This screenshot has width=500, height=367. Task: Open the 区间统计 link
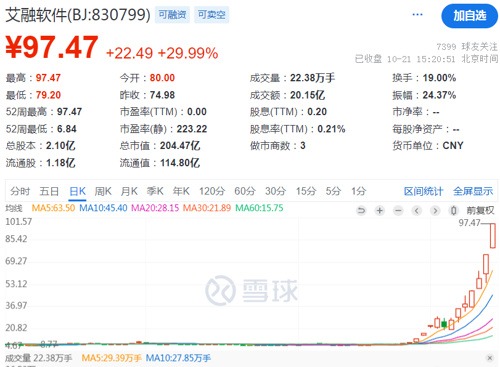click(423, 191)
